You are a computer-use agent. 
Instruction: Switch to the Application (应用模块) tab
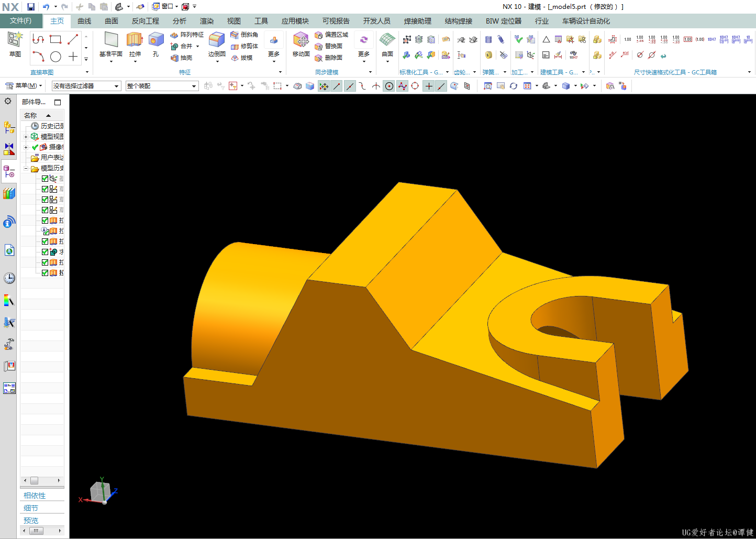pyautogui.click(x=295, y=21)
